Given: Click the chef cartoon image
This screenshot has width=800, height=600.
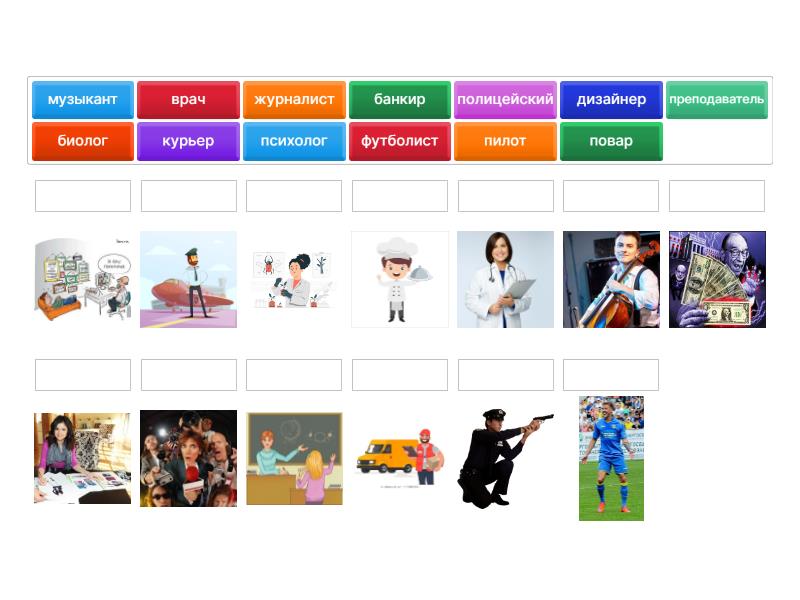Looking at the screenshot, I should pos(400,280).
